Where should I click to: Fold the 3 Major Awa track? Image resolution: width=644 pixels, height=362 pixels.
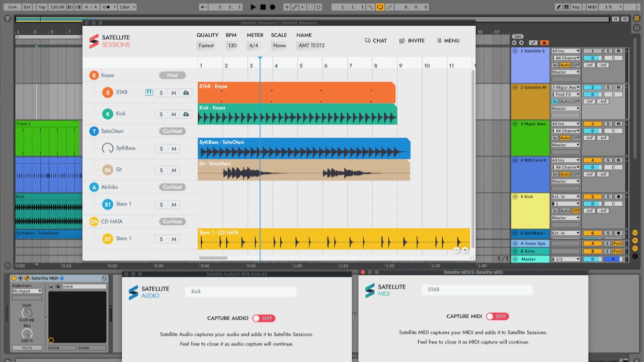515,124
